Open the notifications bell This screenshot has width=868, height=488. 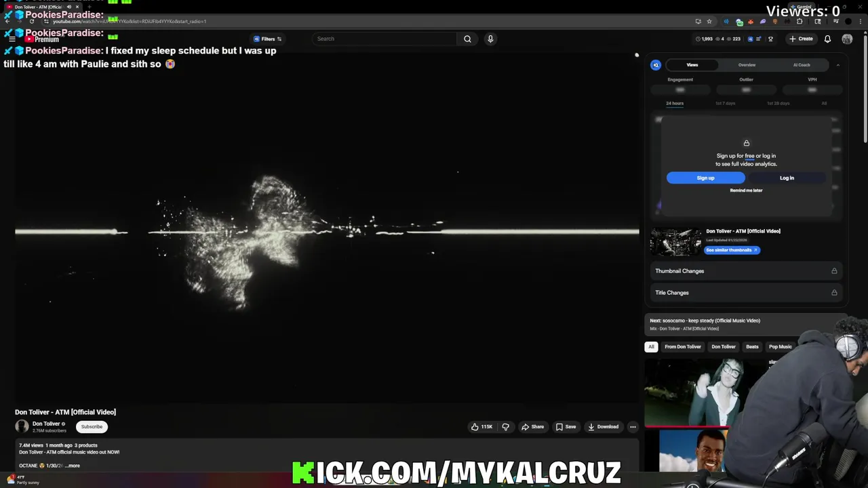[x=827, y=39]
